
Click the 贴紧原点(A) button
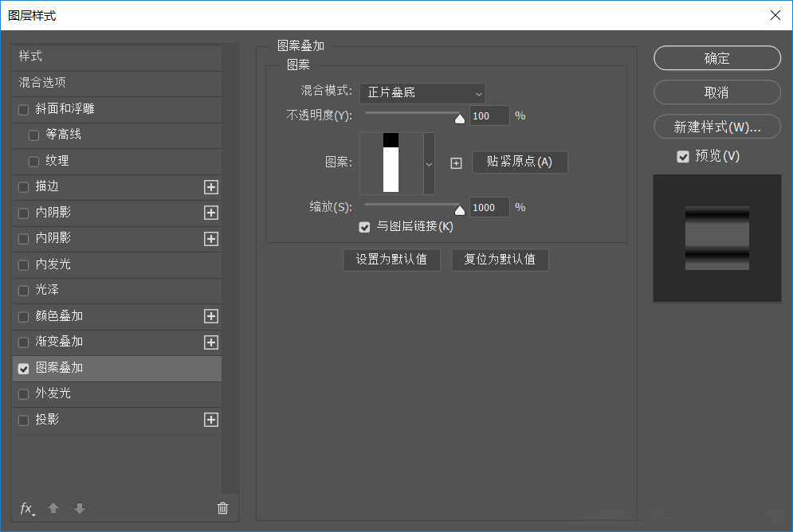click(520, 162)
